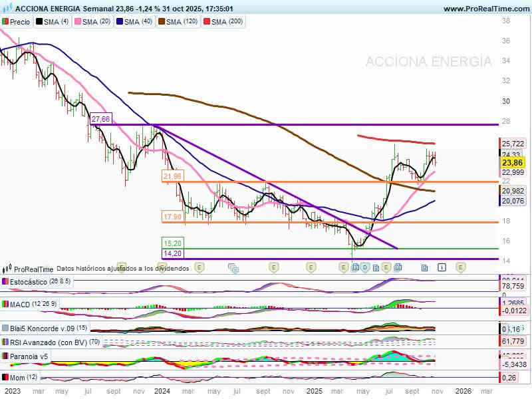Click the navy SMA (40) color swatch
This screenshot has height=399, width=532.
click(120, 22)
